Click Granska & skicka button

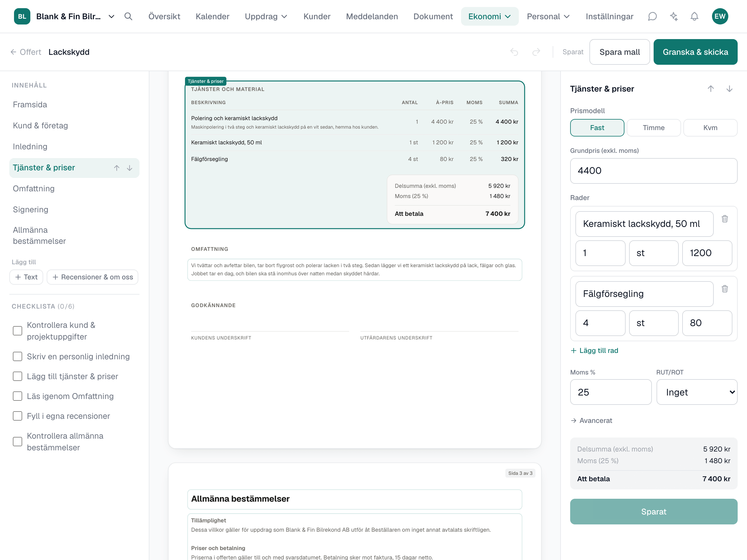click(x=695, y=52)
